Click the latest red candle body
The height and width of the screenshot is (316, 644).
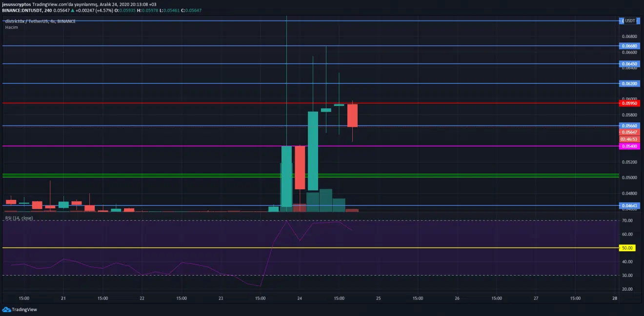click(352, 116)
